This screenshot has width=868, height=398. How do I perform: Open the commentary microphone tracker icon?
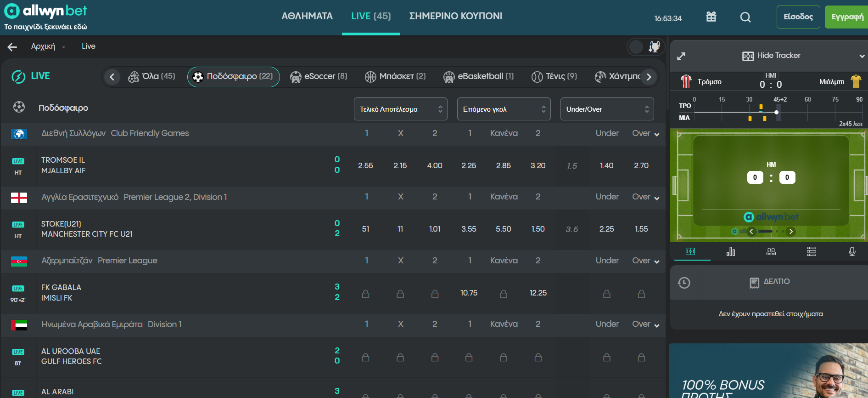[x=852, y=251]
